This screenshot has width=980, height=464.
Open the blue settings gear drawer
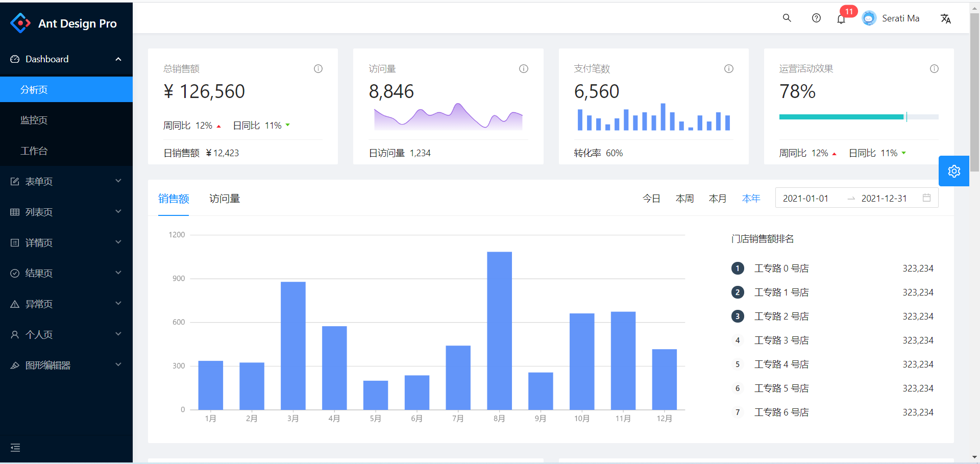tap(954, 171)
